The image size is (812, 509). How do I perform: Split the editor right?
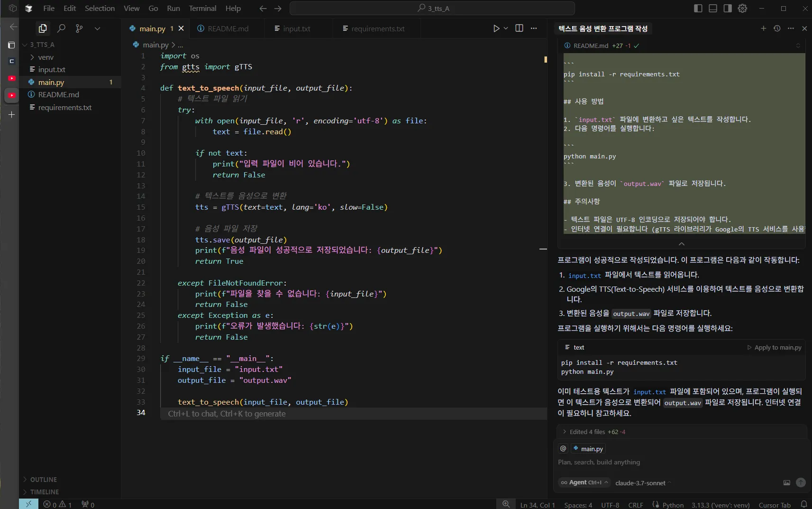coord(519,28)
